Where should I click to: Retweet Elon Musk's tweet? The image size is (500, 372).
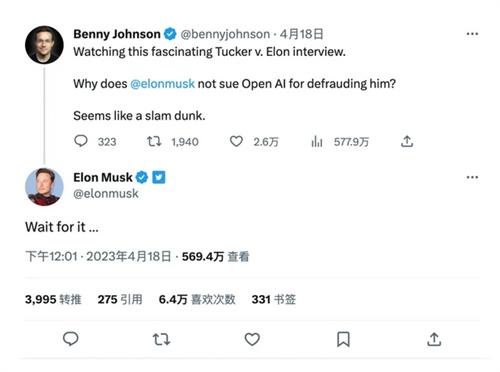coord(161,339)
